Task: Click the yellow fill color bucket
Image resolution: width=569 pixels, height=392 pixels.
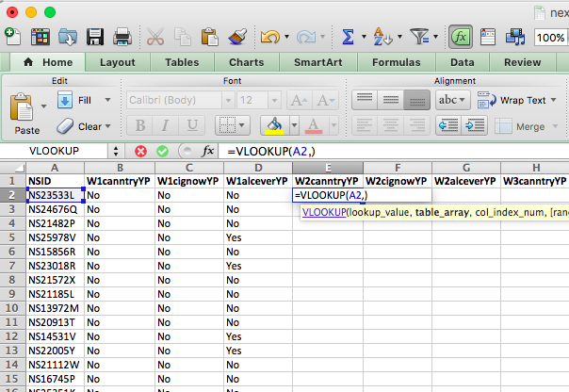Action: tap(273, 125)
